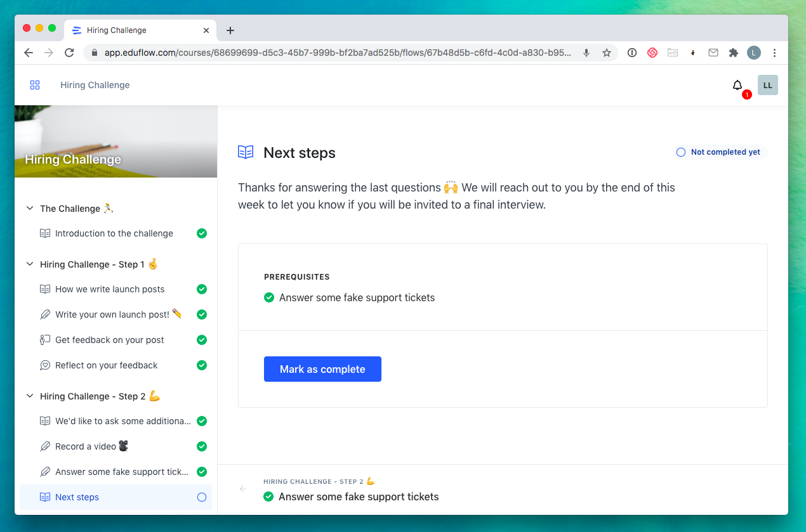The width and height of the screenshot is (806, 532).
Task: Click the green check for How we write launch posts
Action: point(202,289)
